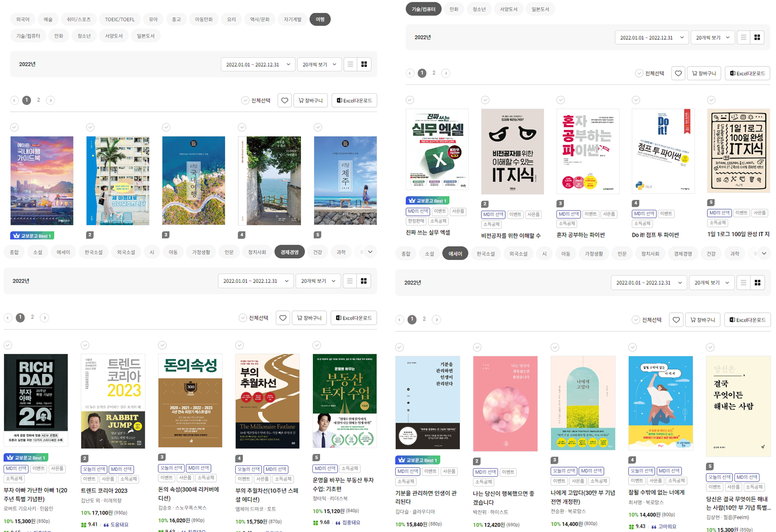This screenshot has width=776, height=532.
Task: Click previous page arrow in the 여행 panel
Action: point(14,101)
